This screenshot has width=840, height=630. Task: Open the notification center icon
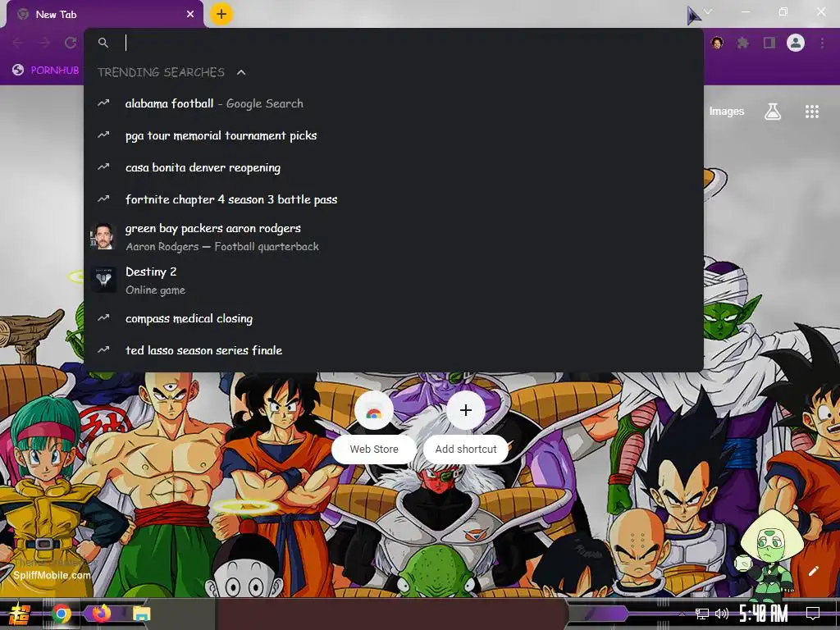click(813, 614)
